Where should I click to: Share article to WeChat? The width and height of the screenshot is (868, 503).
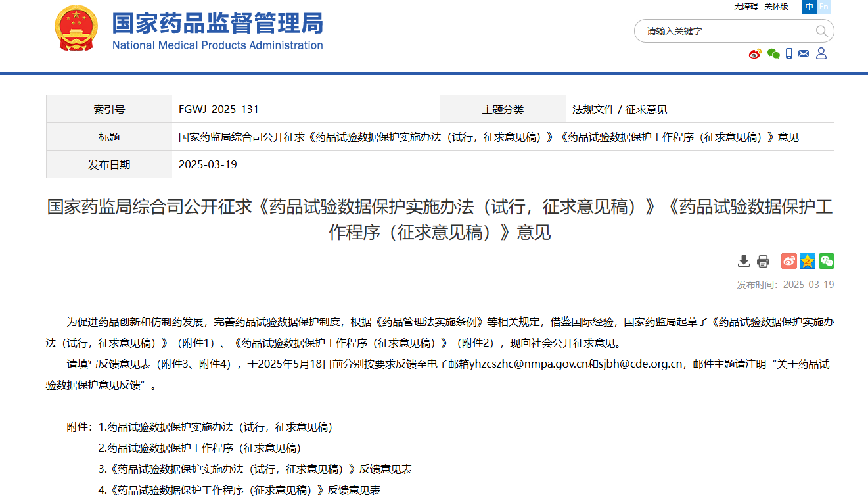827,261
